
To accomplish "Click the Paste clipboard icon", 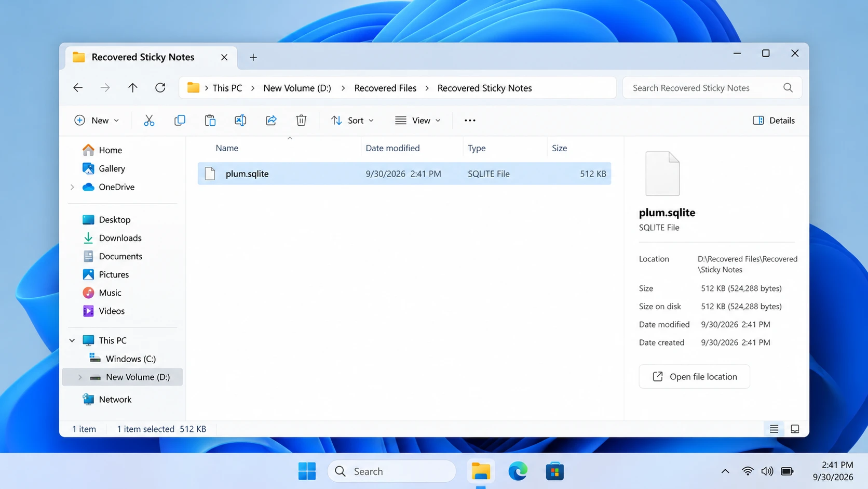I will [x=210, y=121].
